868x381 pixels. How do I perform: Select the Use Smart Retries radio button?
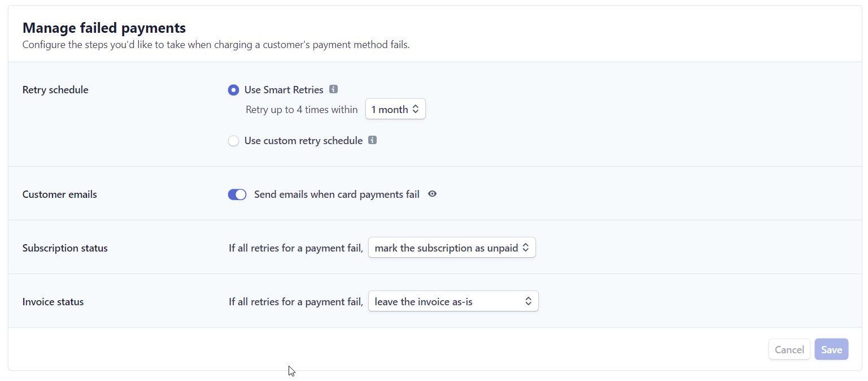(x=233, y=89)
